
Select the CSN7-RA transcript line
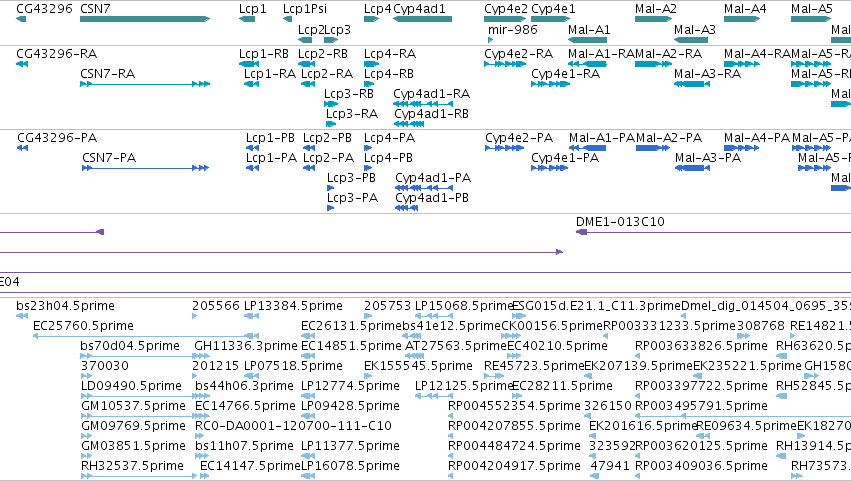(145, 84)
